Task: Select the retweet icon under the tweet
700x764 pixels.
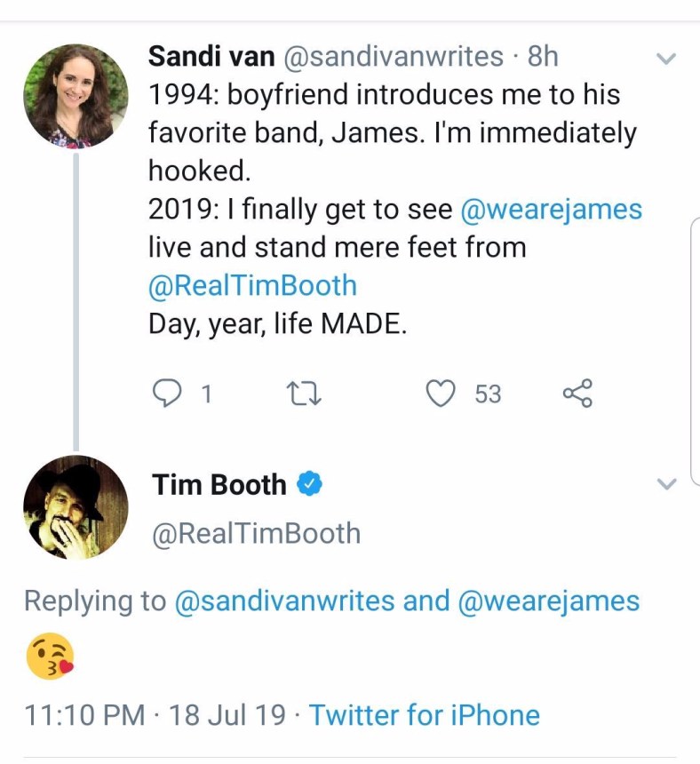Action: click(x=305, y=393)
